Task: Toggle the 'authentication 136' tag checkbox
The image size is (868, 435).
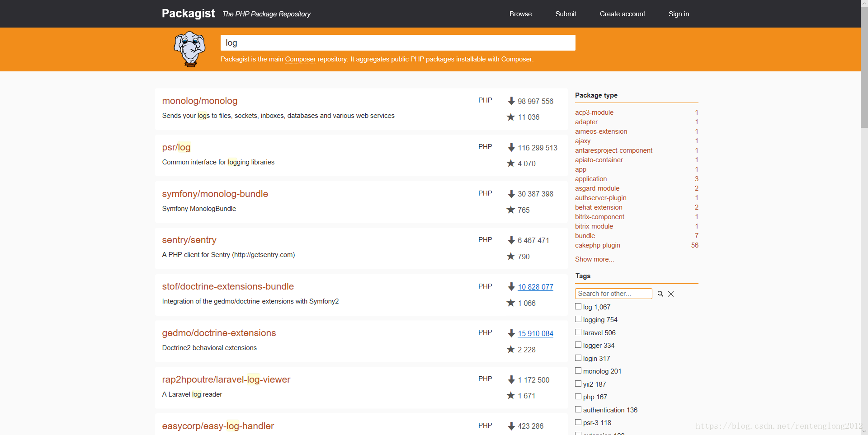Action: coord(578,409)
